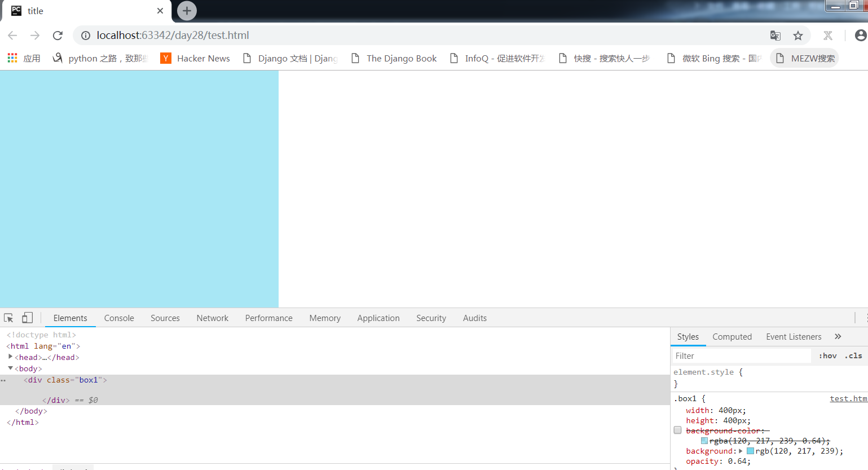View site information icon in address bar
868x470 pixels.
(x=86, y=36)
